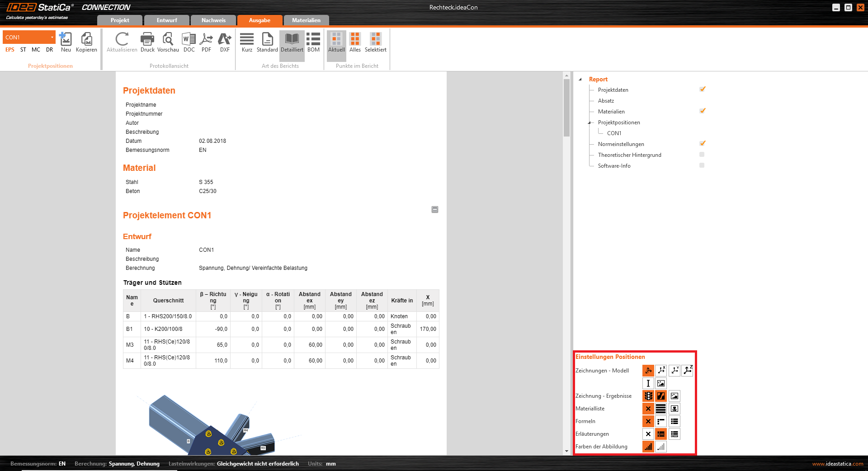
Task: Select the ST analysis type button
Action: [23, 50]
